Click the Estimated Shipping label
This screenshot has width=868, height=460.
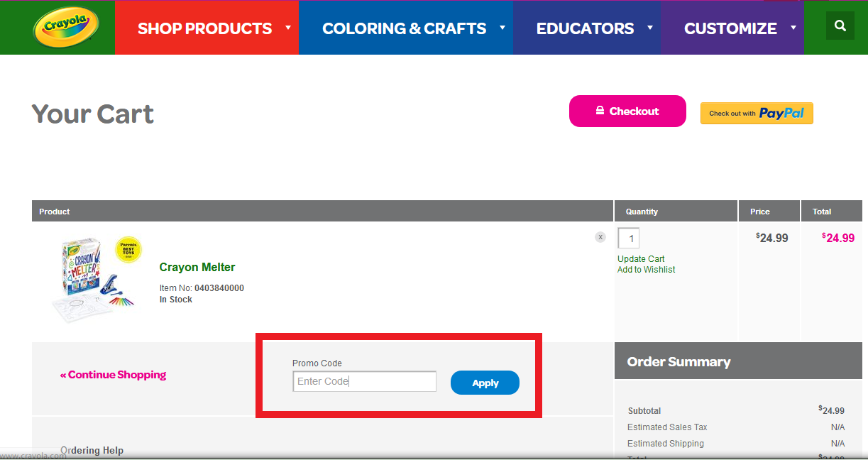[666, 444]
